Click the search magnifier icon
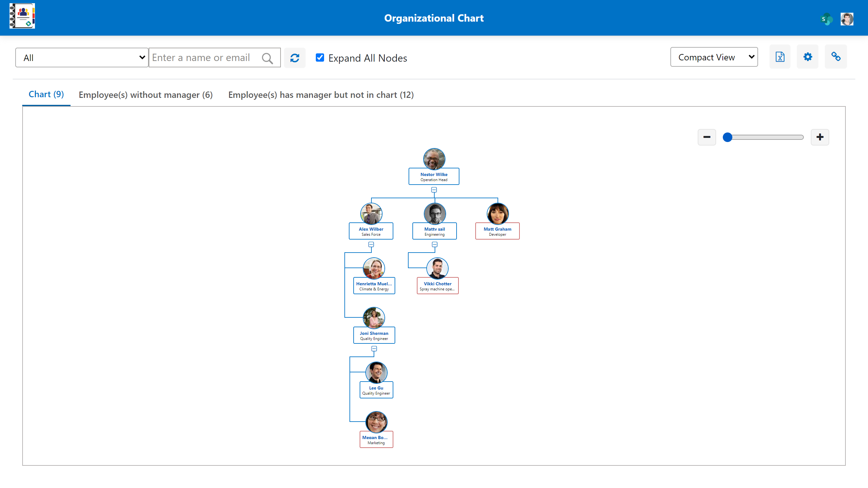 pos(268,58)
